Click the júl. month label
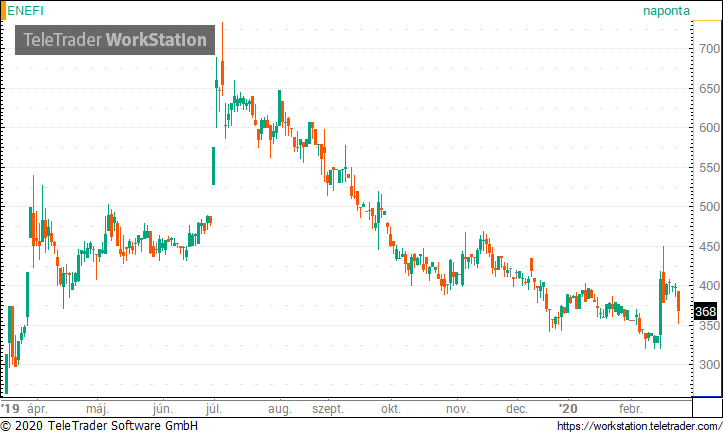This screenshot has height=435, width=723. click(213, 409)
